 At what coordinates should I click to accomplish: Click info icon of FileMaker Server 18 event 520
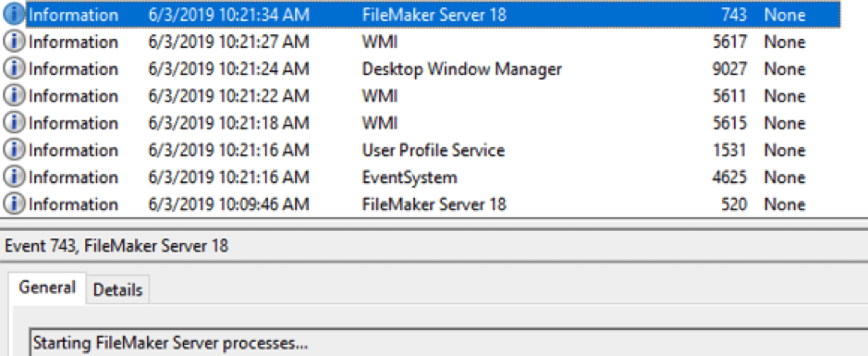[14, 204]
